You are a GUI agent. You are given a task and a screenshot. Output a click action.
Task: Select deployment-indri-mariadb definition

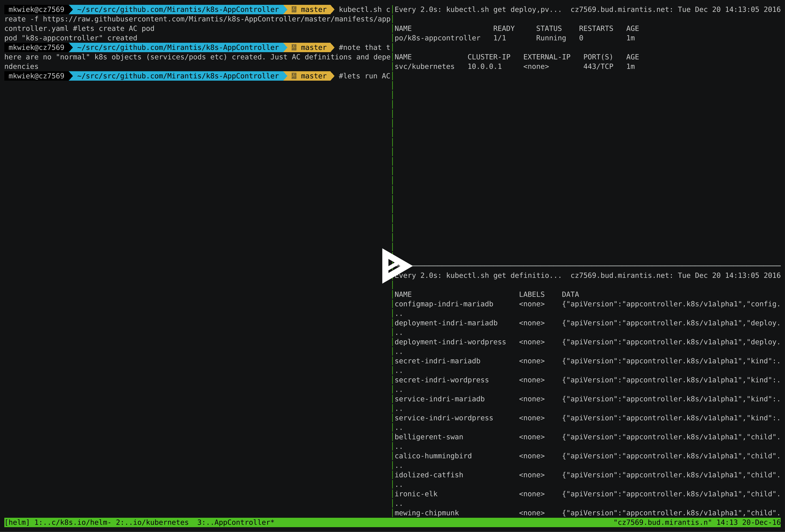(x=446, y=323)
